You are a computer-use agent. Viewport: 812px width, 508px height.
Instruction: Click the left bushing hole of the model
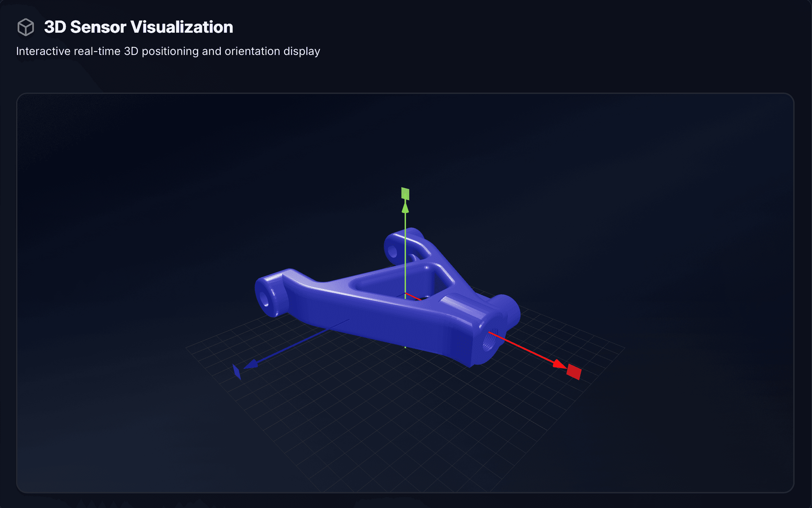point(264,299)
